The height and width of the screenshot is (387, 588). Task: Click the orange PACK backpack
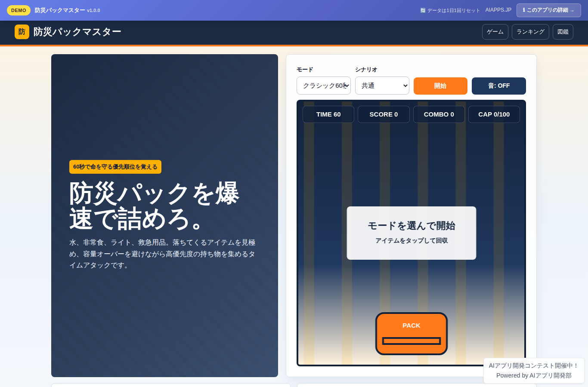point(412,334)
